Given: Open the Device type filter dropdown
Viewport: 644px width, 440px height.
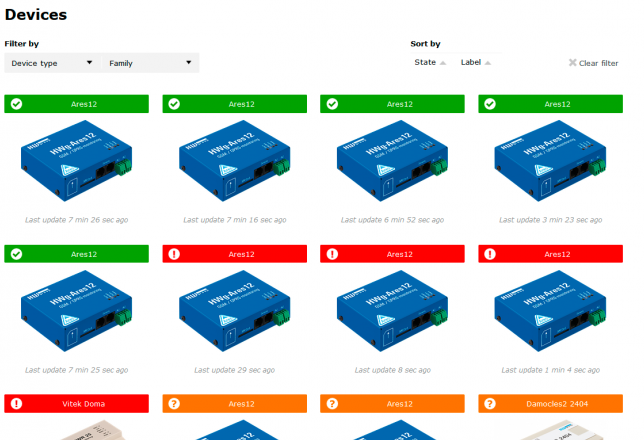Looking at the screenshot, I should click(x=53, y=63).
